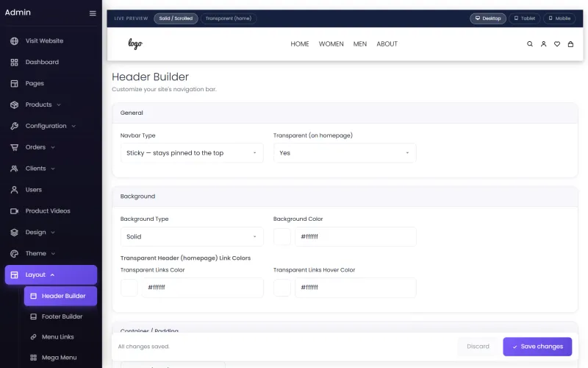Image resolution: width=588 pixels, height=368 pixels.
Task: Open Pages from the sidebar
Action: click(51, 83)
